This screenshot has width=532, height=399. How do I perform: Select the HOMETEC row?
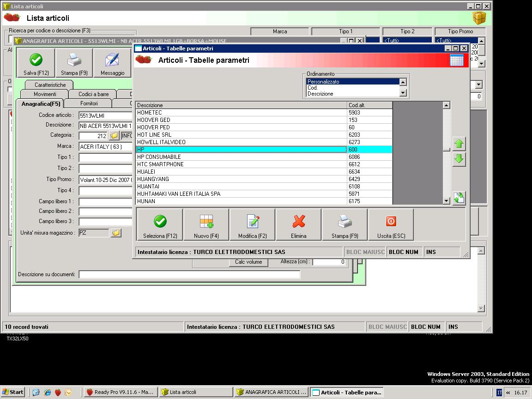[x=264, y=113]
